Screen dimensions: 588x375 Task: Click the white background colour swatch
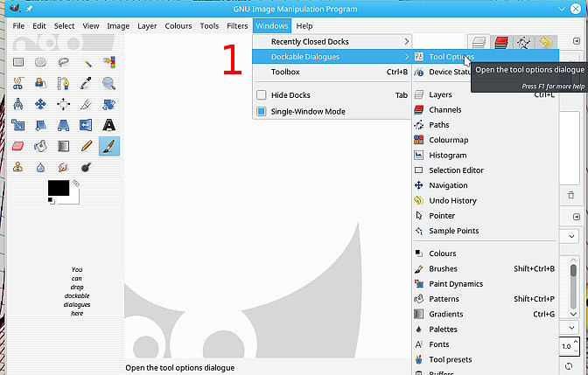pos(73,199)
